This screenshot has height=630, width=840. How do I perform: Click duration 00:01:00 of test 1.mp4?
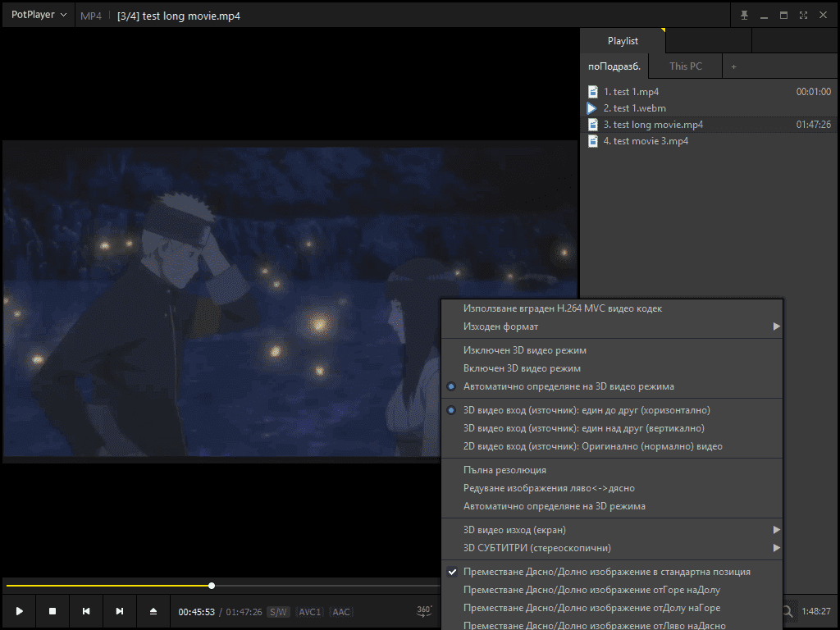813,92
